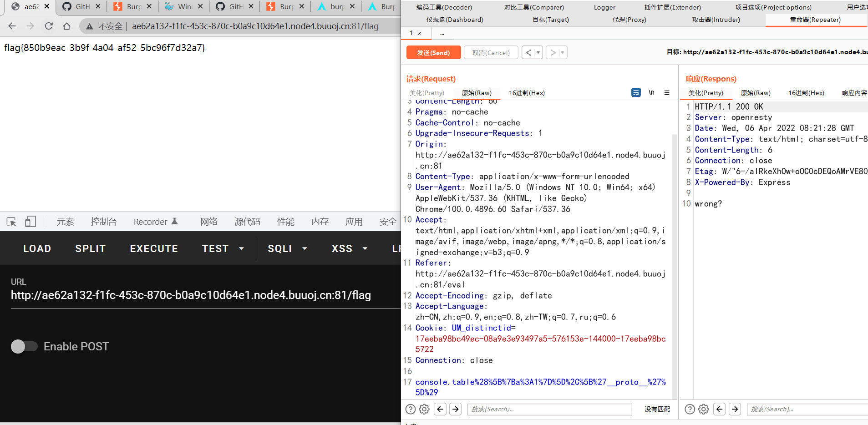Switch response view to Hex (16进制)

pyautogui.click(x=806, y=93)
